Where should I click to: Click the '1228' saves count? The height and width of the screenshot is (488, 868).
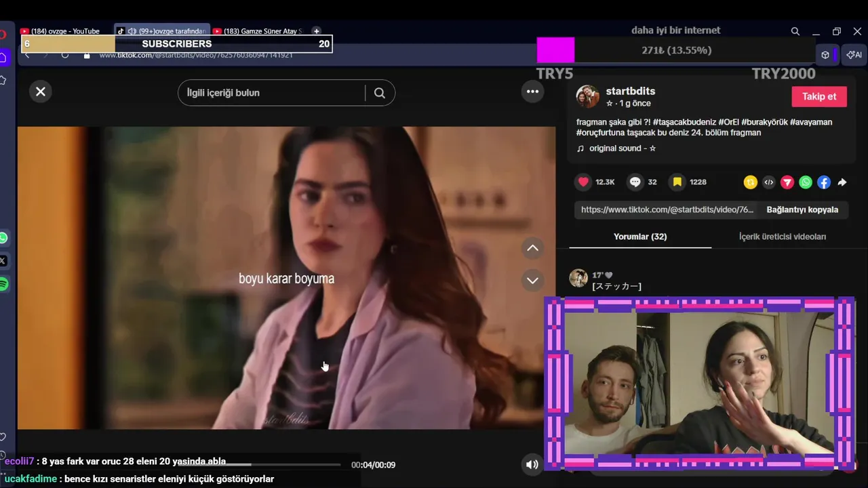[x=698, y=182]
